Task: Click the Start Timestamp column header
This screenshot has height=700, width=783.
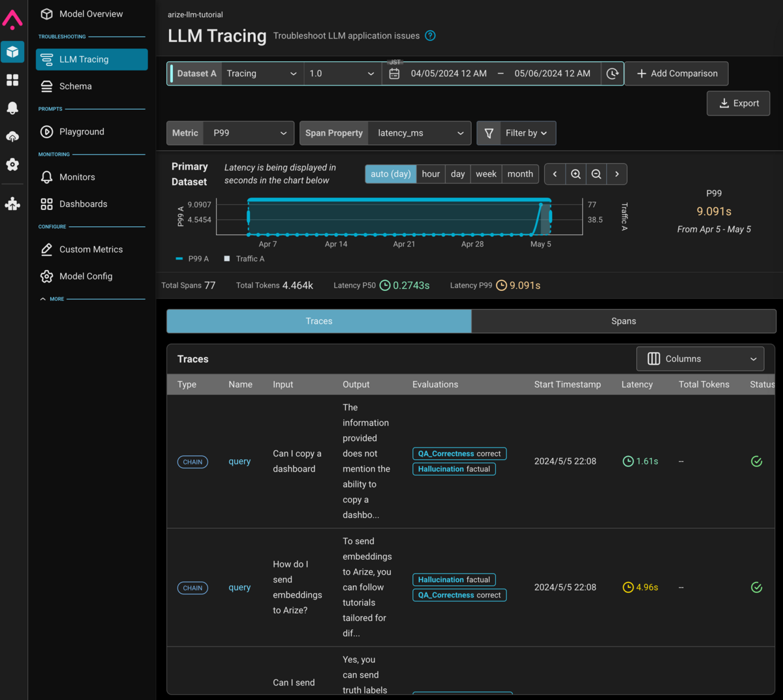Action: click(x=568, y=384)
